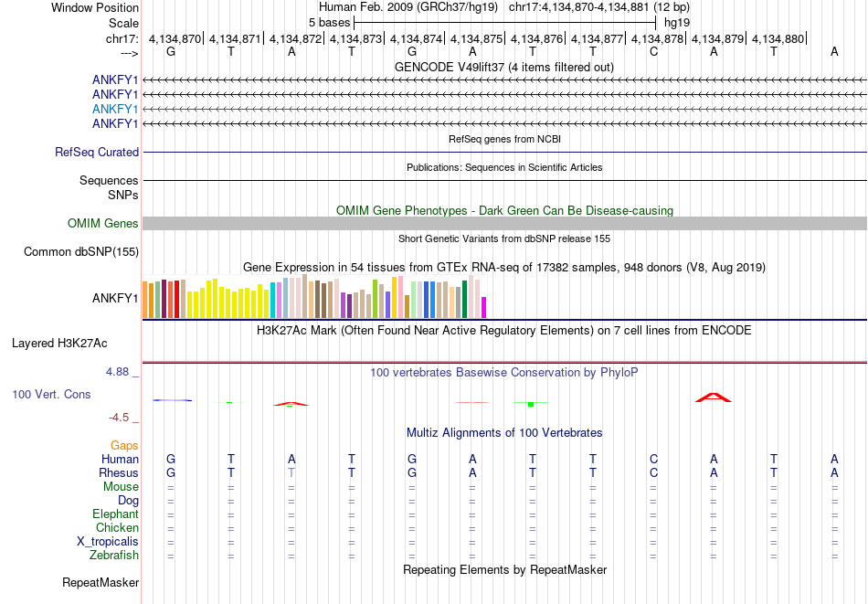Click the 'chr17:' ruler label
Image resolution: width=868 pixels, height=604 pixels.
coord(122,38)
